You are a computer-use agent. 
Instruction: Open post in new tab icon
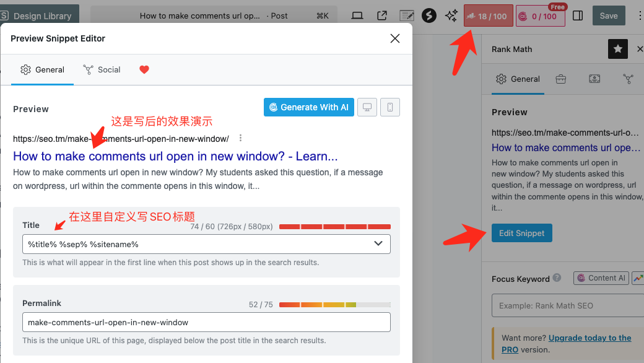tap(382, 15)
